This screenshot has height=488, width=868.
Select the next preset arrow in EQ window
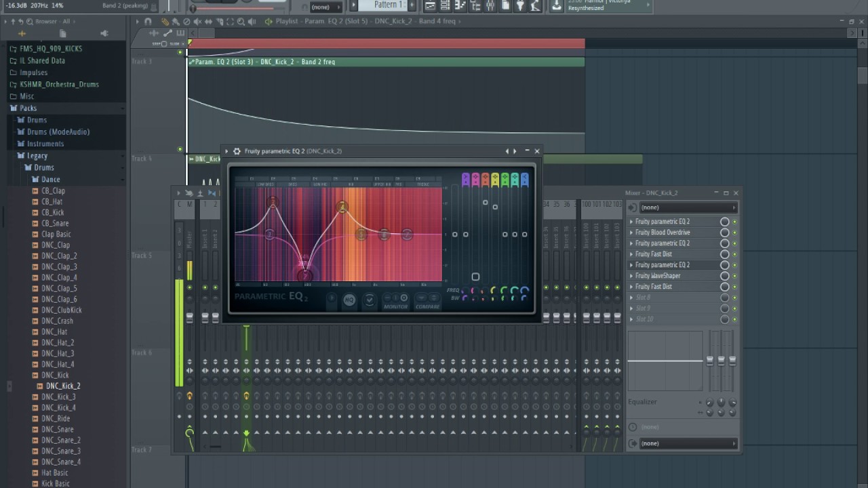(x=515, y=151)
